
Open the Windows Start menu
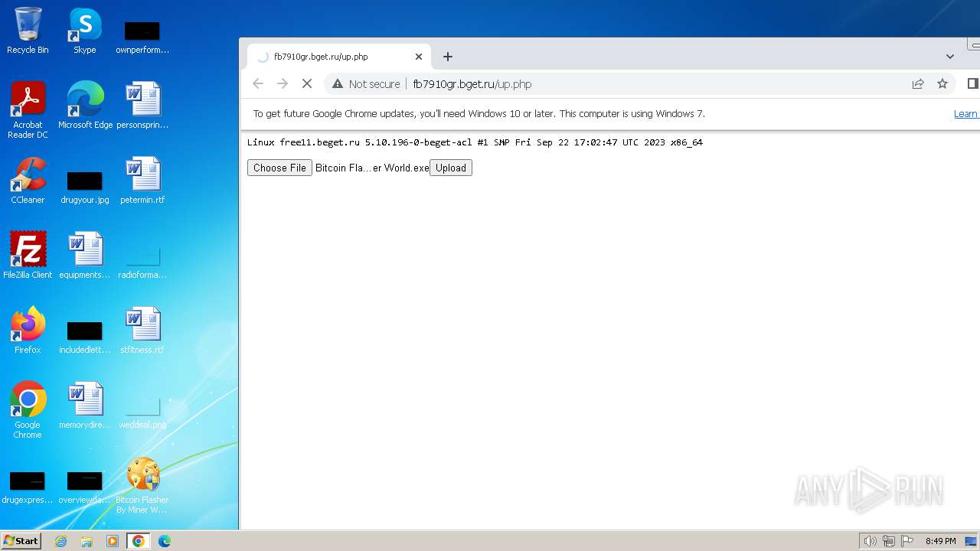[21, 541]
